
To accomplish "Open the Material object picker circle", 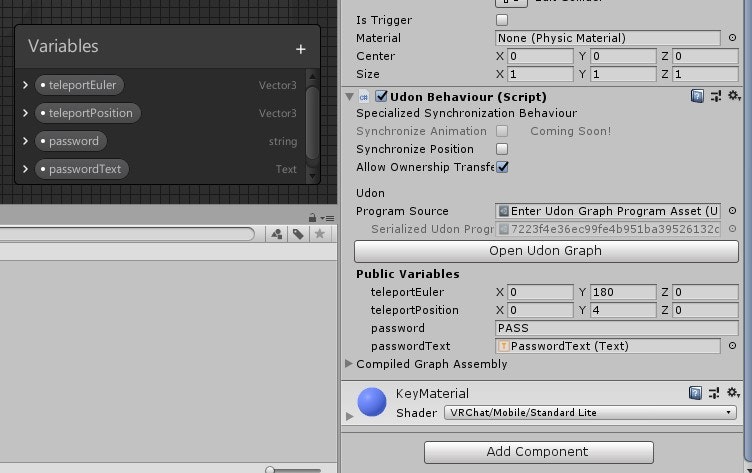I will [732, 37].
